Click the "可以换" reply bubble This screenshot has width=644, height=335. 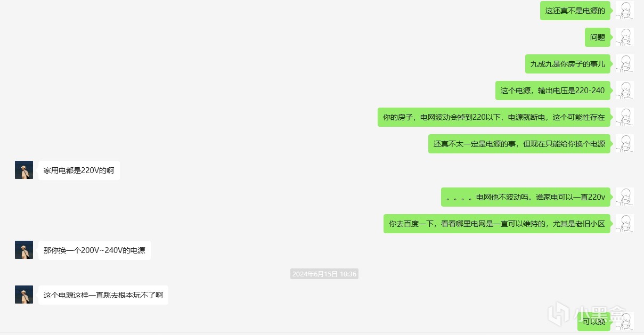(594, 322)
